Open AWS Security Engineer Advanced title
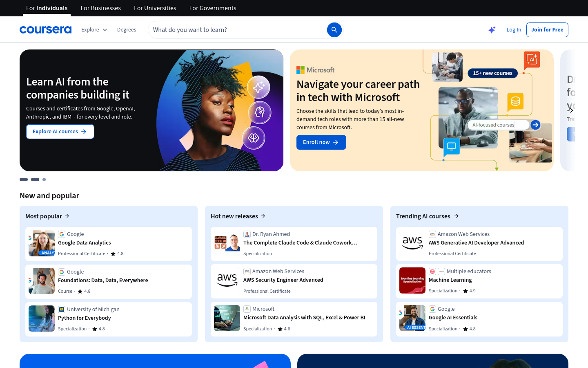The image size is (588, 368). point(283,280)
